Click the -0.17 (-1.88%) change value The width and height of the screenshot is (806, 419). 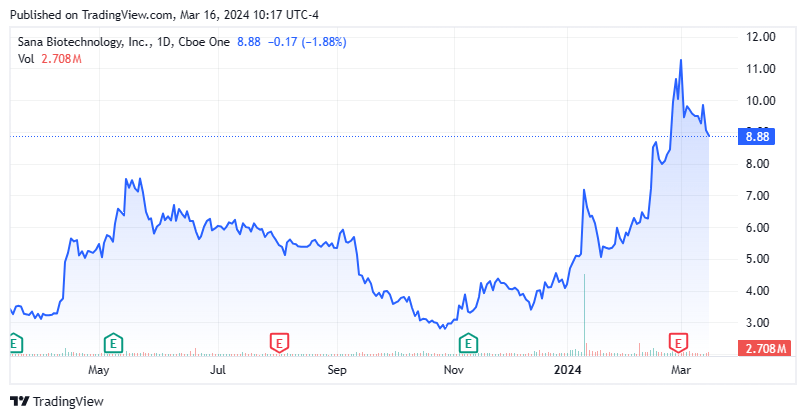pos(307,42)
